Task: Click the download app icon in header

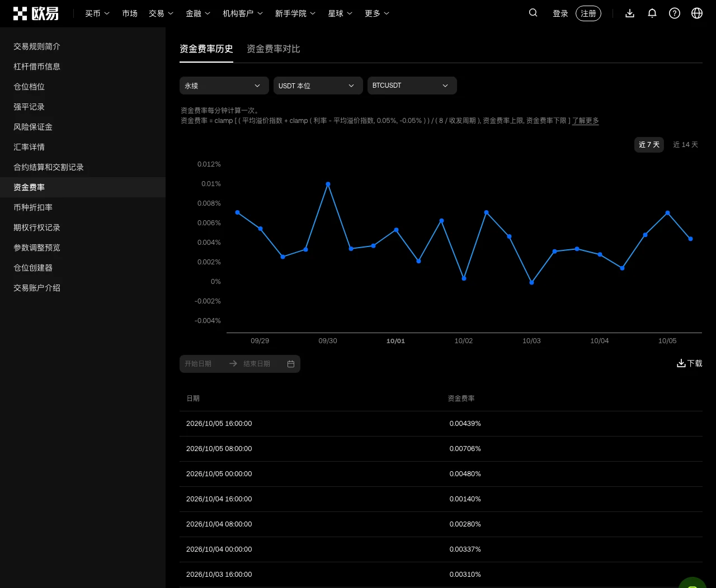Action: pyautogui.click(x=630, y=13)
